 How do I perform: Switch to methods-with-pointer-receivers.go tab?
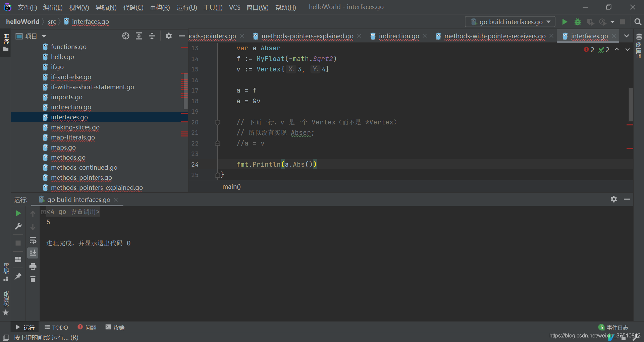pos(495,36)
